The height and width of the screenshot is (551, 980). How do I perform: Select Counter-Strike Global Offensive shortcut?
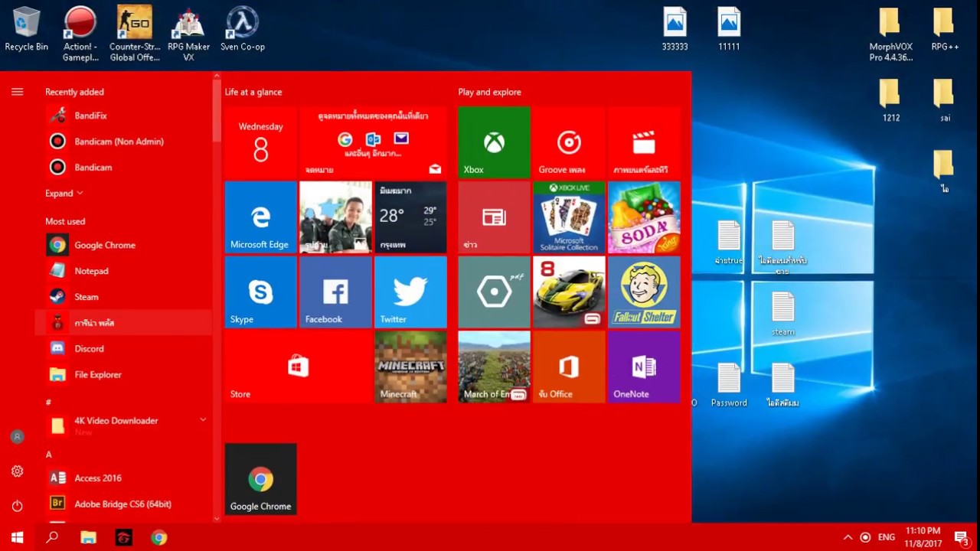tap(135, 33)
